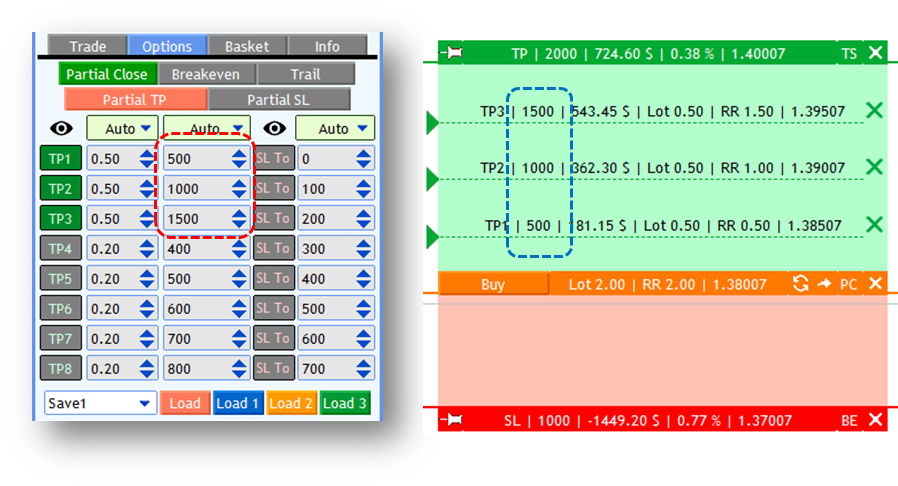Open the TP distance Auto dropdown
This screenshot has height=486, width=898.
pos(206,128)
